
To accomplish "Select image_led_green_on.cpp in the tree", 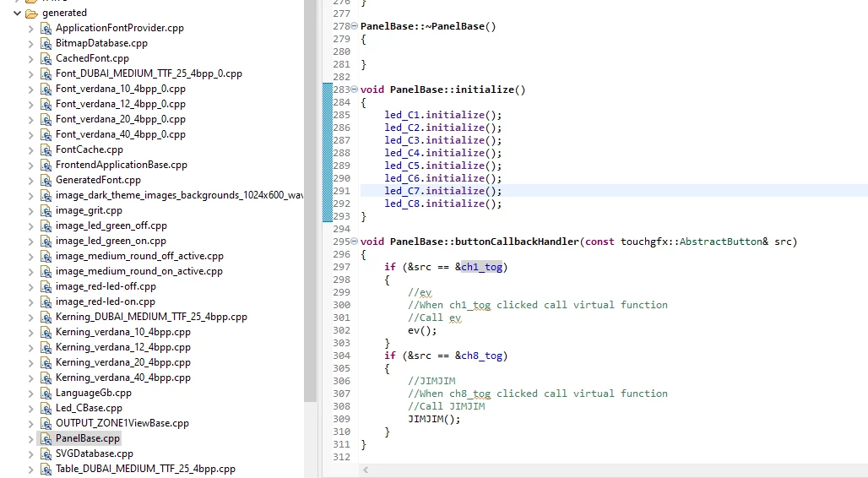I will pos(111,241).
